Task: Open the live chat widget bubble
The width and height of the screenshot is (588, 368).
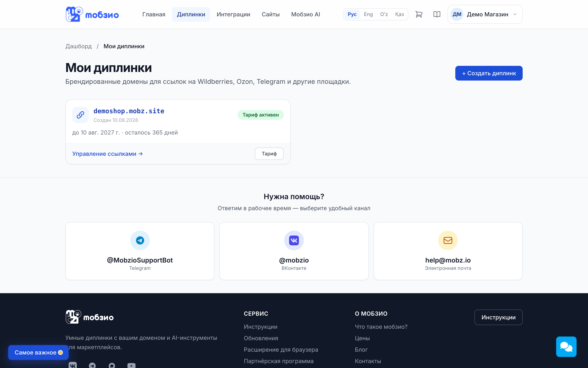Action: [566, 347]
